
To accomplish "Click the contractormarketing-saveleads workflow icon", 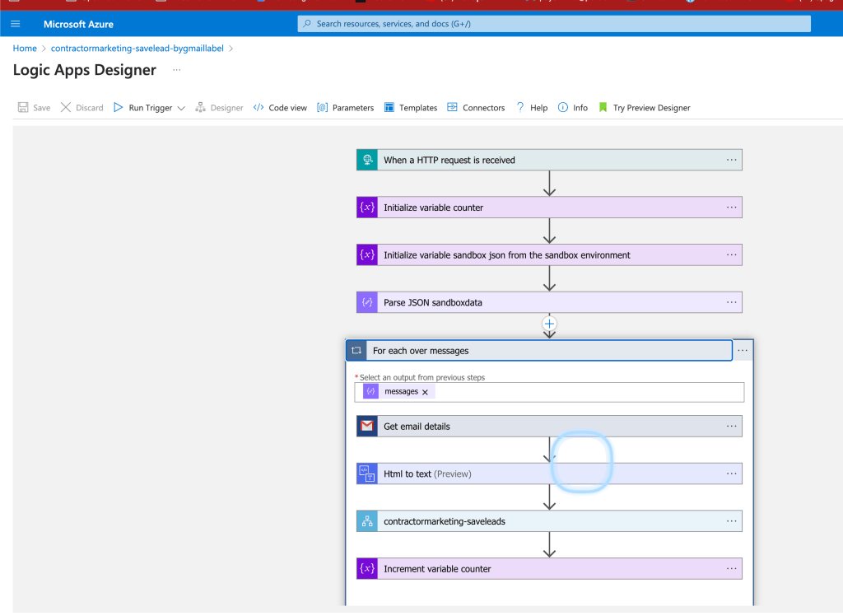I will pos(367,521).
